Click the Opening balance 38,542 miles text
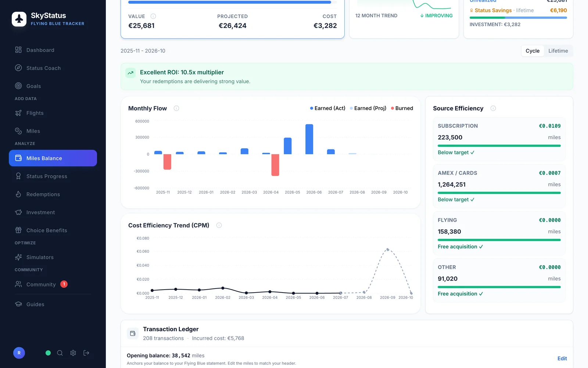Viewport: 588px width, 368px height. point(166,355)
